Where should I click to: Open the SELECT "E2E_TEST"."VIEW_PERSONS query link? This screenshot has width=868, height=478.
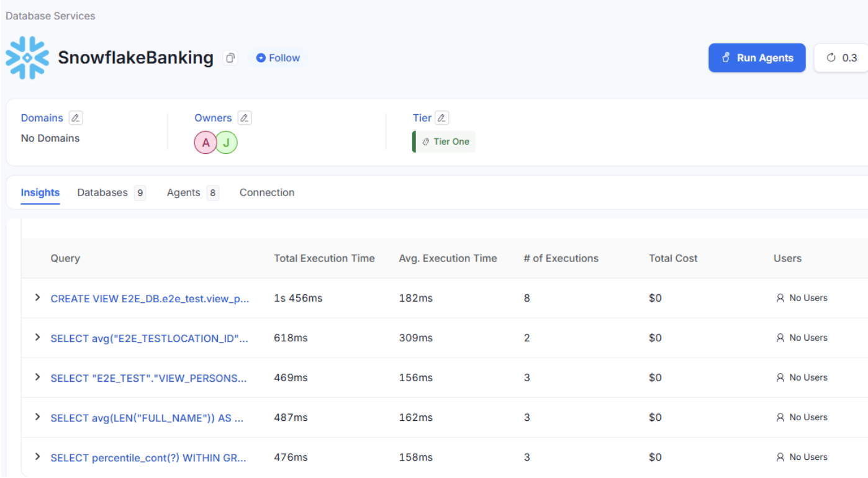pos(148,378)
